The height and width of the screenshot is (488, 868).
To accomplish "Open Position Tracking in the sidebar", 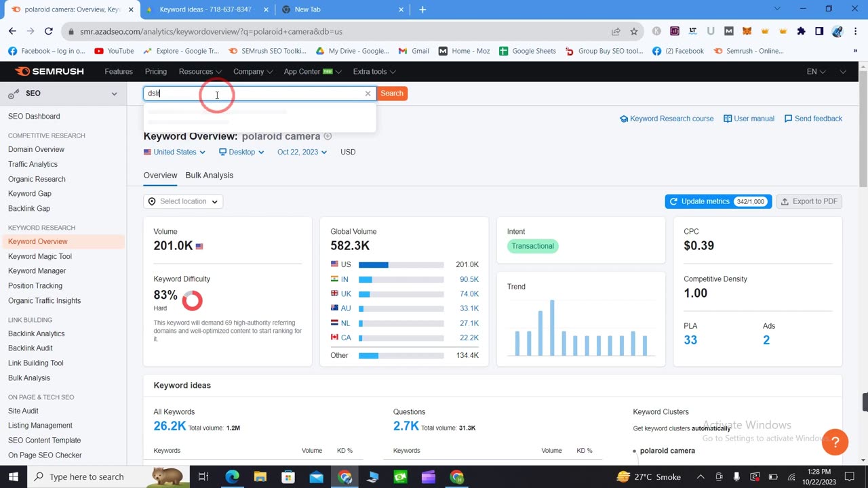I will click(35, 286).
